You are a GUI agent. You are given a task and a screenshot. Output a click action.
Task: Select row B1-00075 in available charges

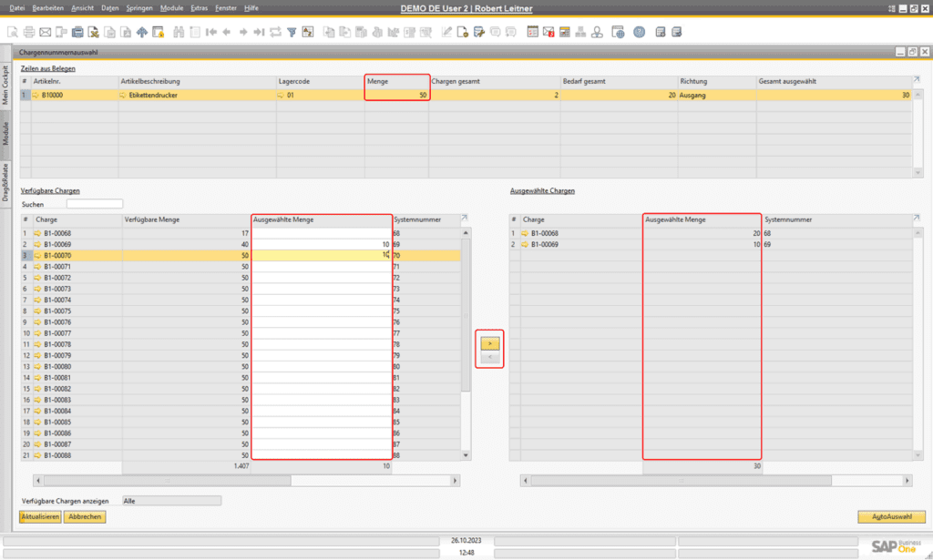240,311
